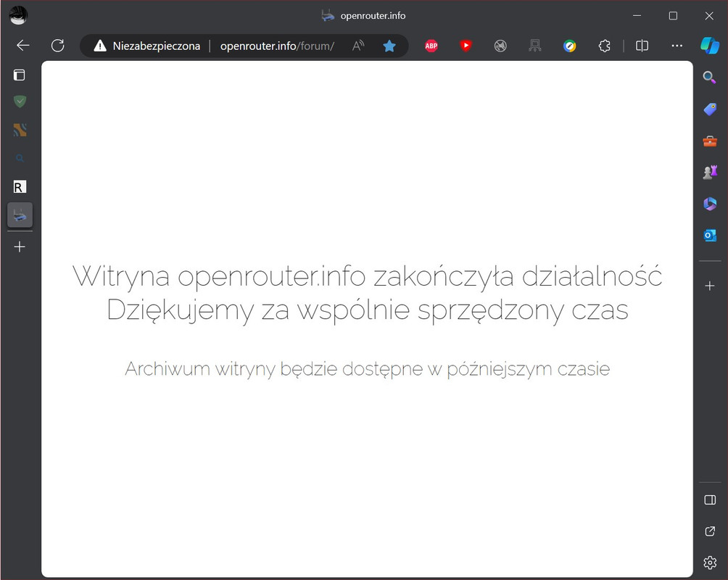
Task: Open the Microsoft 365 sidebar icon
Action: [710, 204]
